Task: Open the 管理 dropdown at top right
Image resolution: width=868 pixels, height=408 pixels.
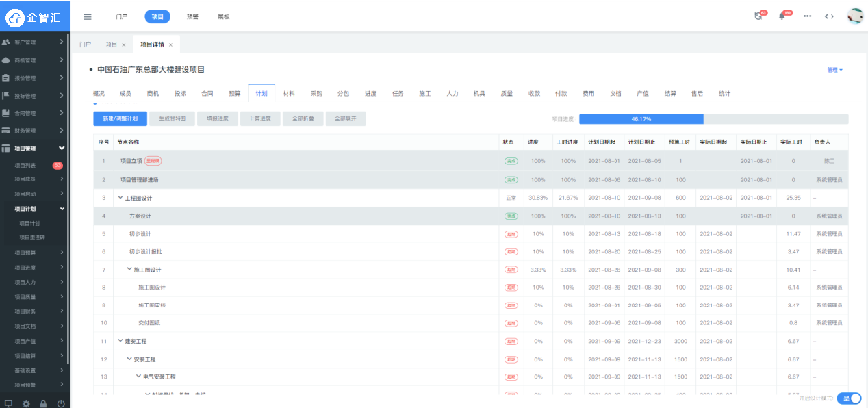Action: pyautogui.click(x=834, y=70)
